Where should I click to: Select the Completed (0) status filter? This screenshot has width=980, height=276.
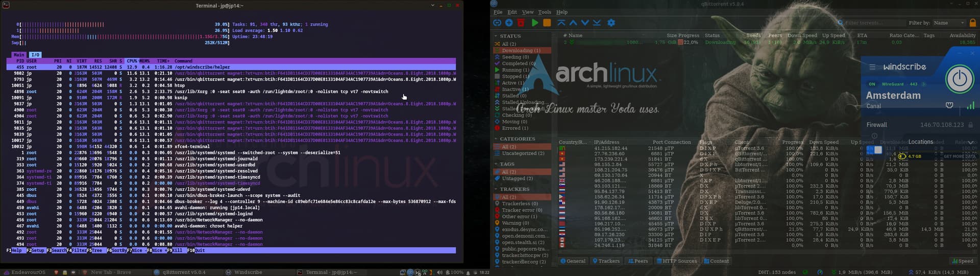point(522,63)
